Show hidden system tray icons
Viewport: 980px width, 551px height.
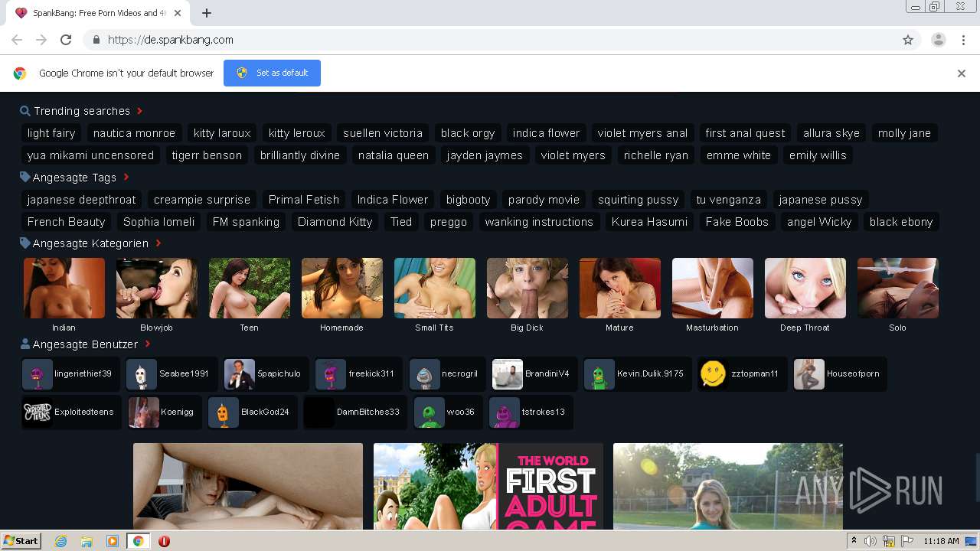[854, 541]
